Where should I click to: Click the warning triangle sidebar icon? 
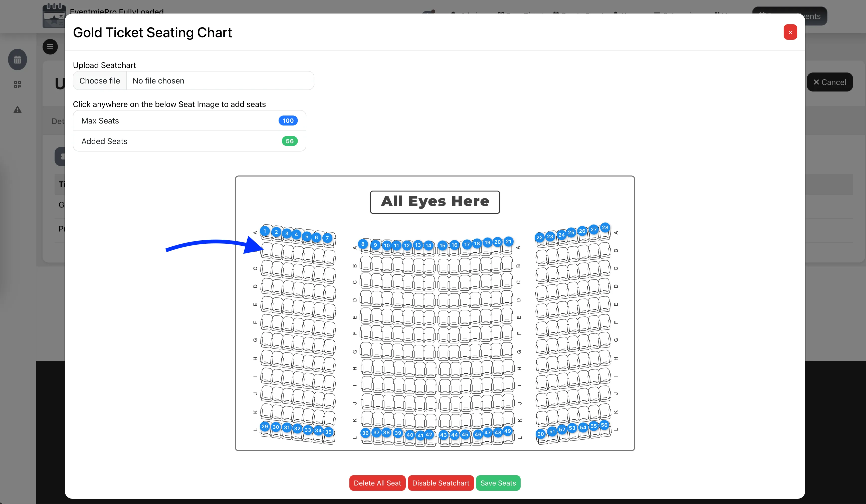[x=17, y=109]
